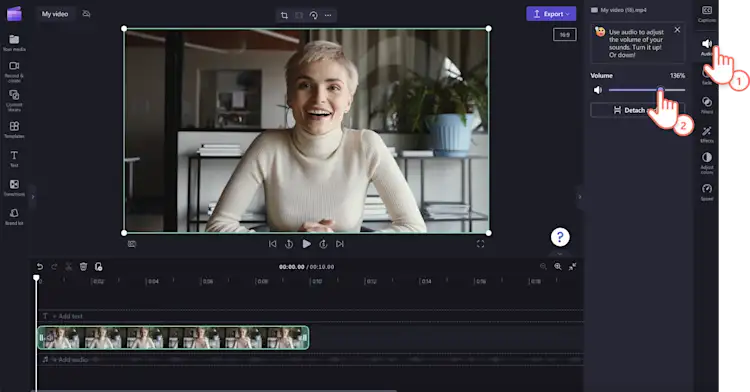
Task: Click the 00:00.00 / 00:10.00 timecode
Action: [307, 267]
